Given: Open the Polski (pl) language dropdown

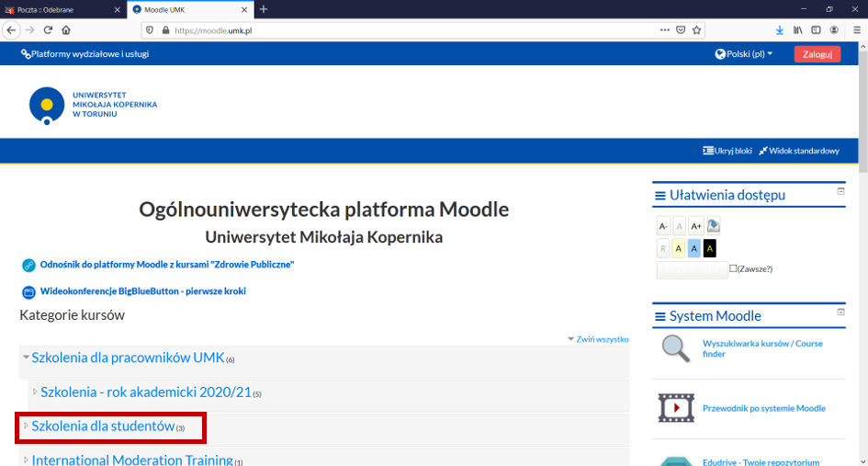Looking at the screenshot, I should pyautogui.click(x=743, y=53).
